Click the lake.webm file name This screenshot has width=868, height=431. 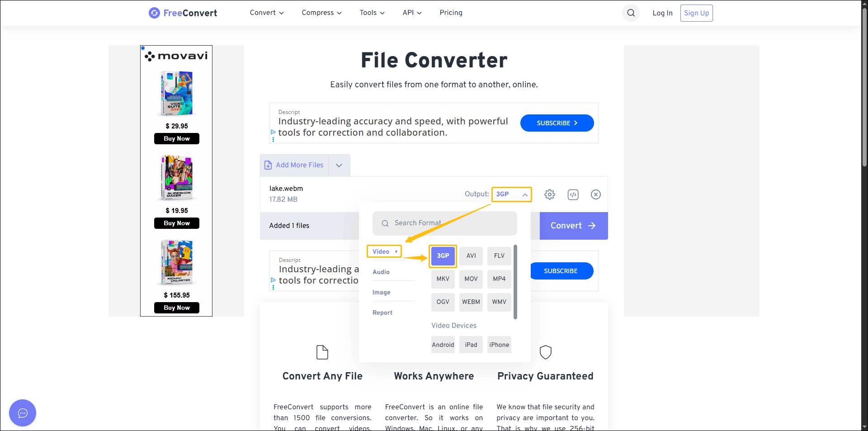point(286,189)
